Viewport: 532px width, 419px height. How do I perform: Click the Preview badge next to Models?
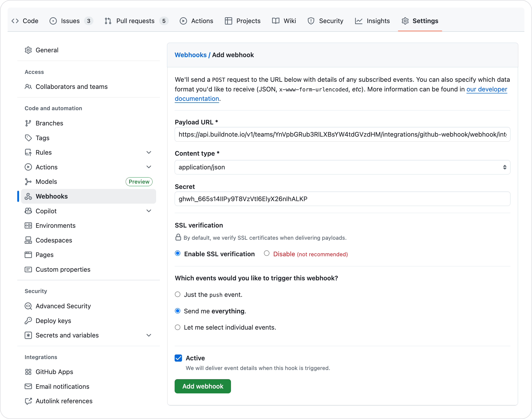click(x=139, y=182)
